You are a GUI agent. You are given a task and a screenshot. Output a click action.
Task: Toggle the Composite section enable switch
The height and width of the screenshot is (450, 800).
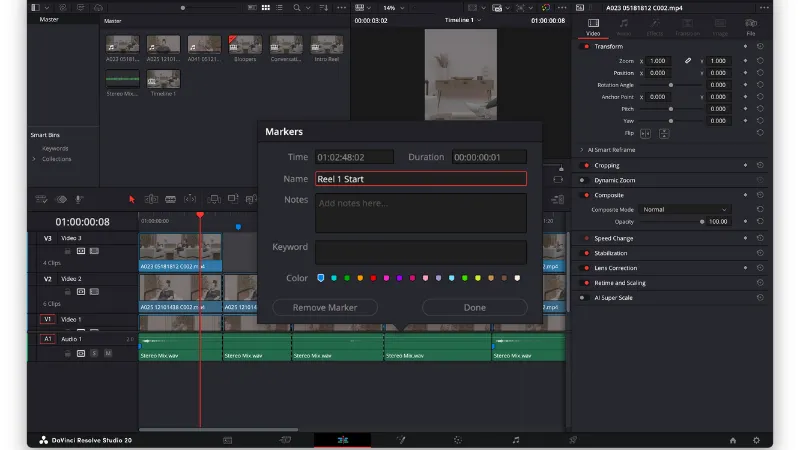coord(586,195)
